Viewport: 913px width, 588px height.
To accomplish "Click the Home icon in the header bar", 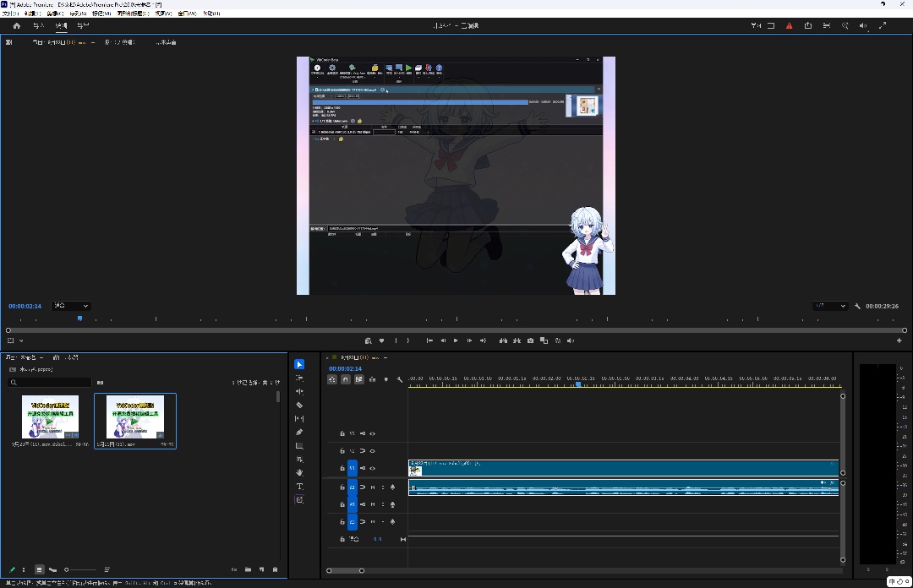I will click(x=16, y=25).
